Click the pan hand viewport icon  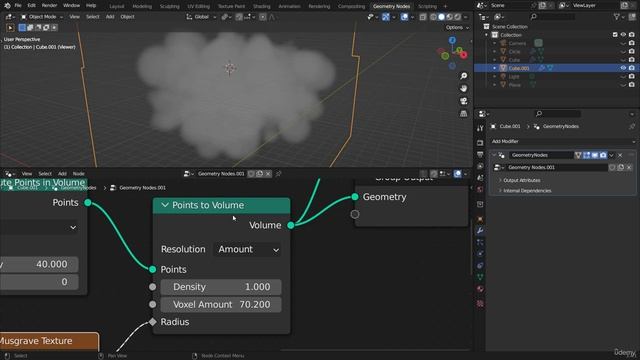pos(464,89)
